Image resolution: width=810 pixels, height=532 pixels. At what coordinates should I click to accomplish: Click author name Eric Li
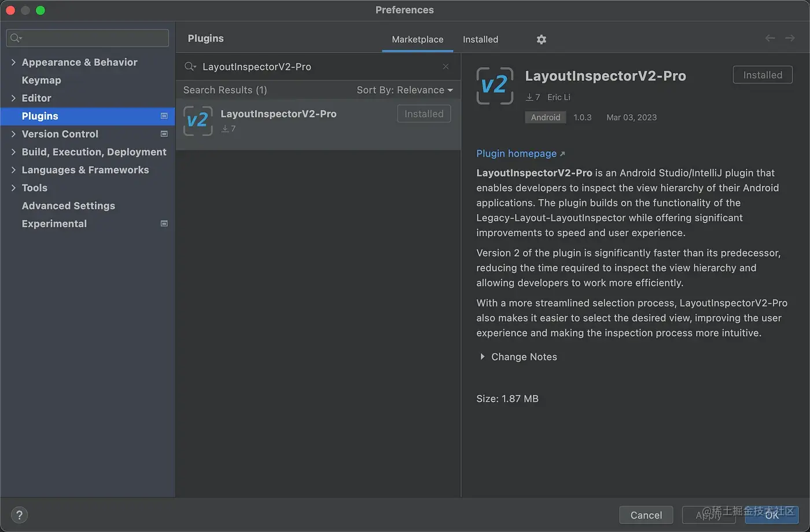pyautogui.click(x=559, y=97)
